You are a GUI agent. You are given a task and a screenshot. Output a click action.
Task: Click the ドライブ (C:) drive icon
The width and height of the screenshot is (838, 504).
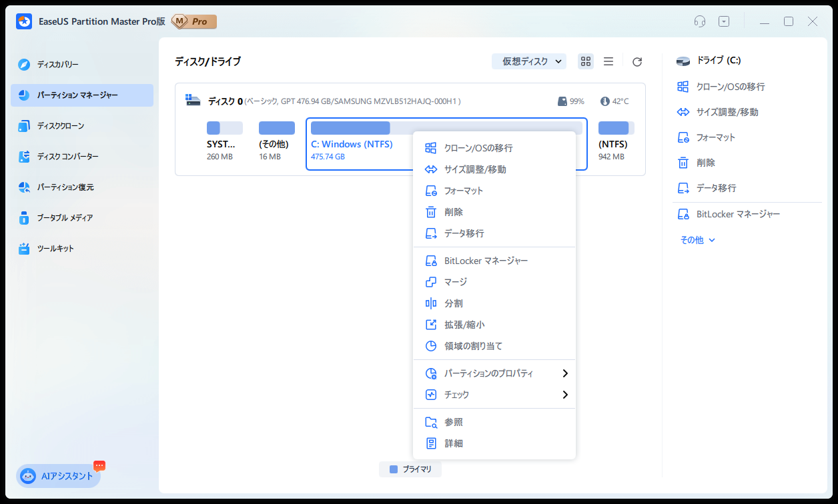(683, 61)
